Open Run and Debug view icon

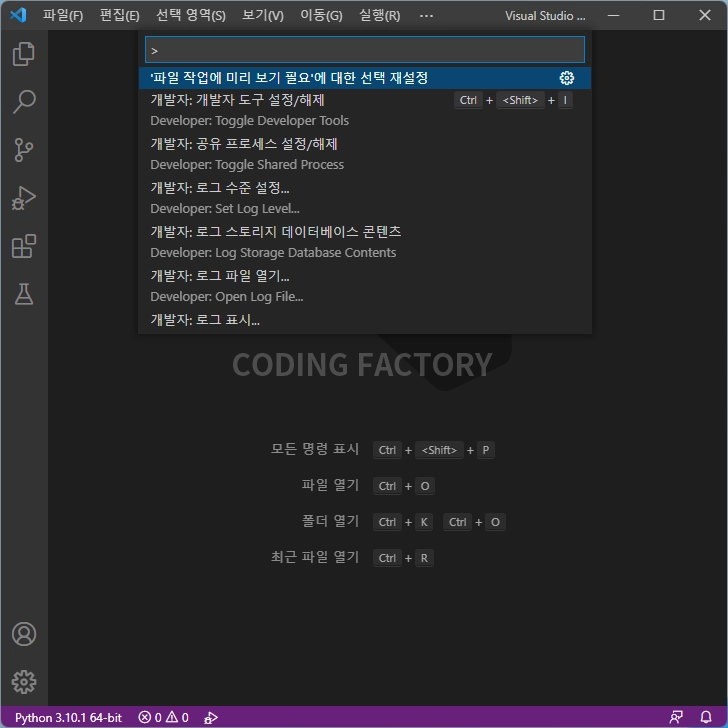coord(24,198)
